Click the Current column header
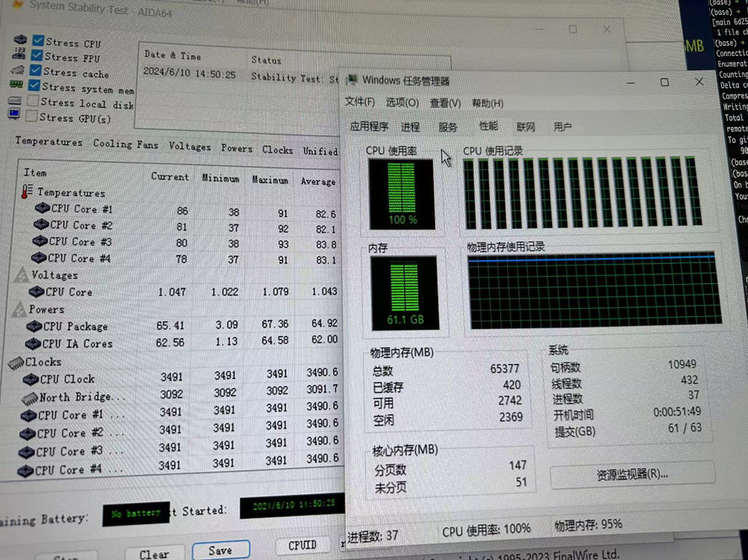This screenshot has width=748, height=560. (170, 176)
